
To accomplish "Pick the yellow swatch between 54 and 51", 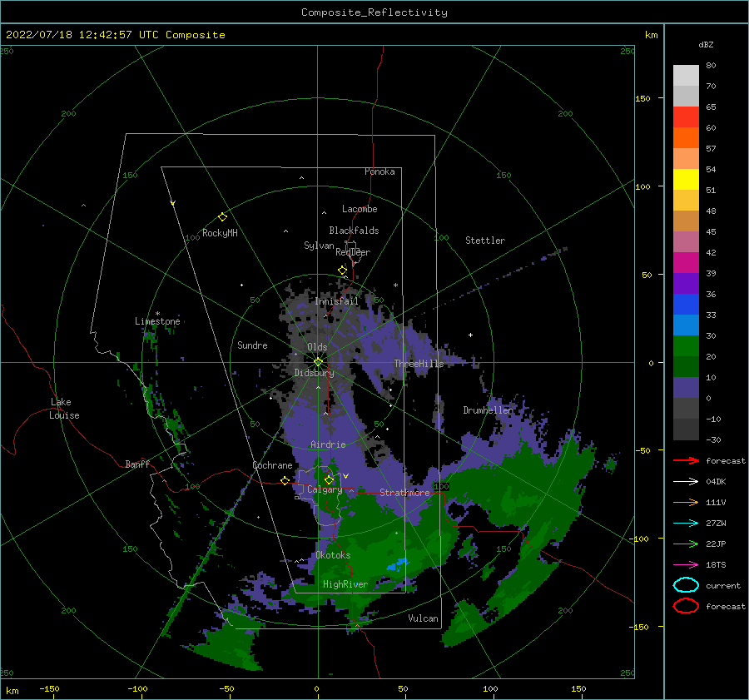I will pyautogui.click(x=686, y=180).
